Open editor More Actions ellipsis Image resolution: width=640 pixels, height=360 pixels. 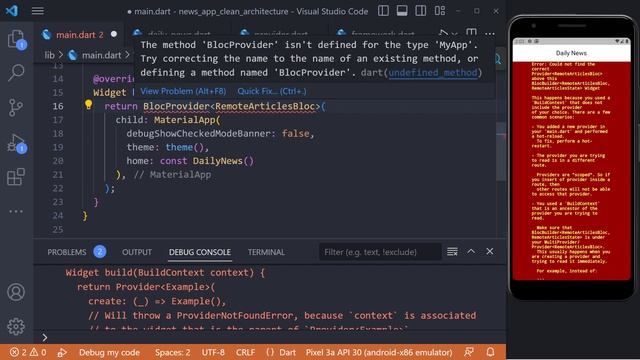(x=490, y=33)
